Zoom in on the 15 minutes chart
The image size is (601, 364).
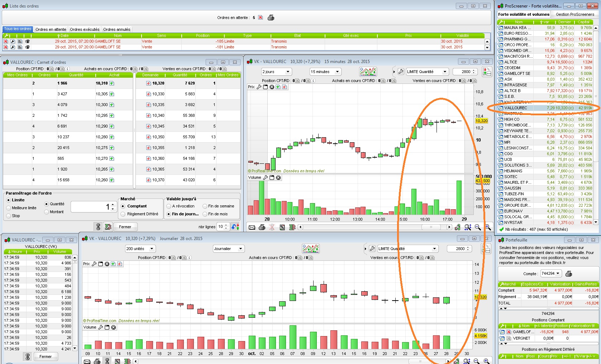click(488, 227)
